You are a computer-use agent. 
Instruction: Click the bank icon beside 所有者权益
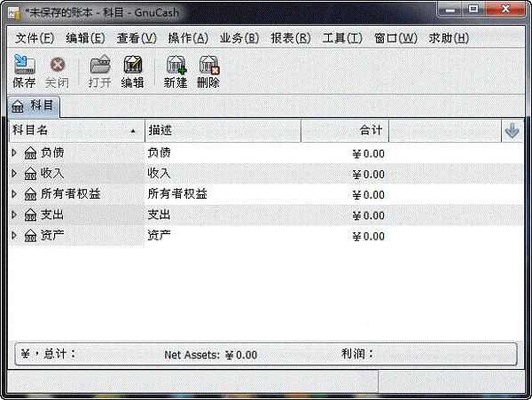click(30, 194)
